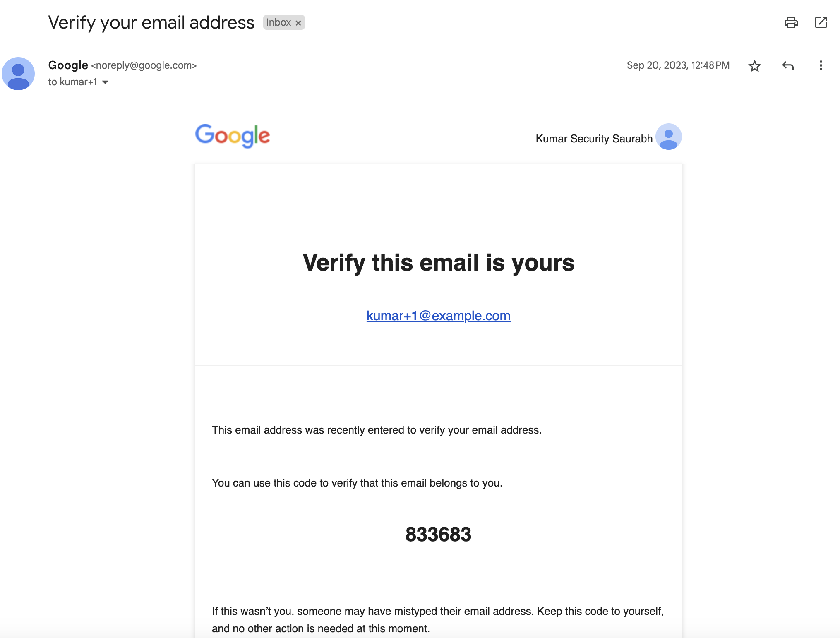Click the "to kumar+1" recipient text

pos(72,82)
